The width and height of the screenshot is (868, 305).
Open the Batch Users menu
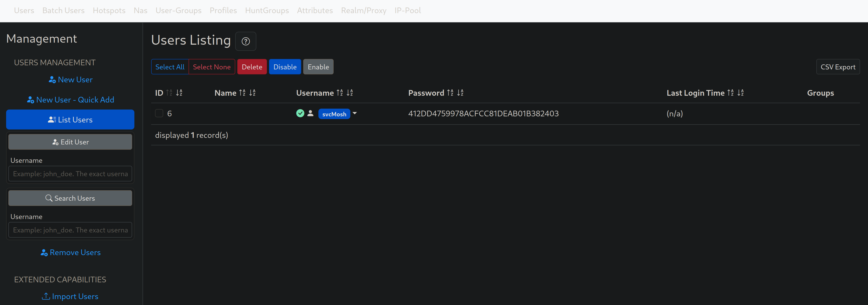coord(63,10)
